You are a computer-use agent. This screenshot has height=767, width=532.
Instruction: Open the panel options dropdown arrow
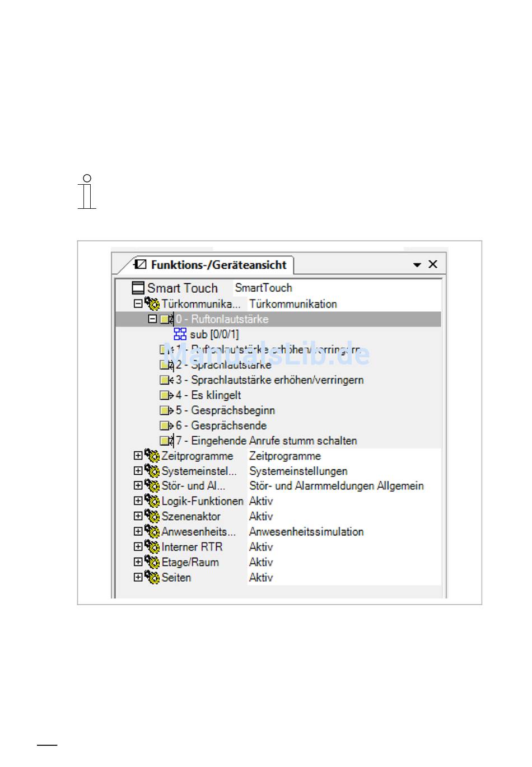[x=417, y=265]
